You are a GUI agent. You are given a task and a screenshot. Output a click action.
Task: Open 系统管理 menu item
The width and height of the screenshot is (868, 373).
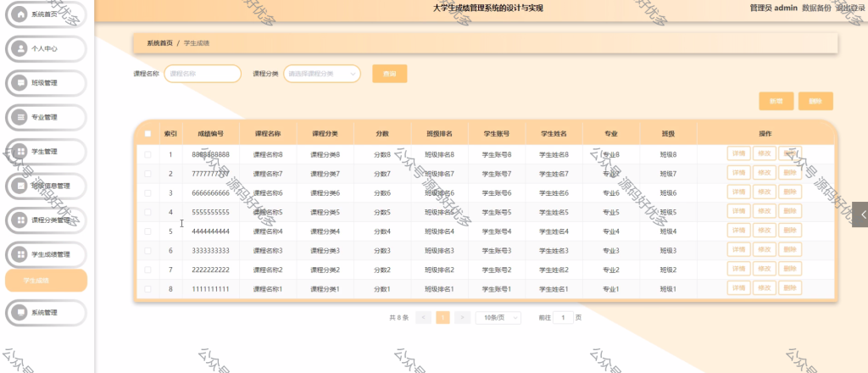46,312
